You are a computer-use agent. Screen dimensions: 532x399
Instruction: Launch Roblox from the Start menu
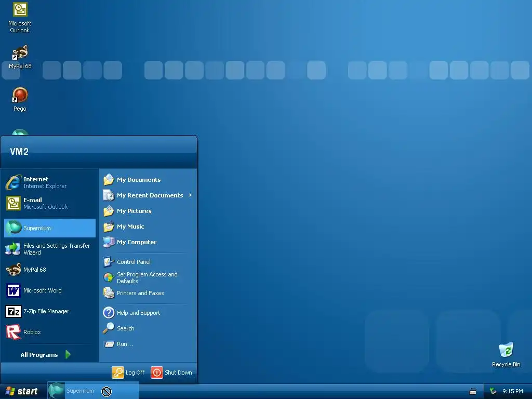point(49,332)
